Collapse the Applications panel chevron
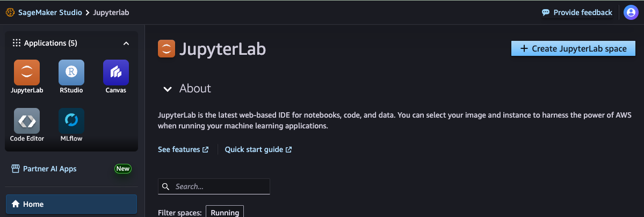This screenshot has height=217, width=644. (126, 43)
